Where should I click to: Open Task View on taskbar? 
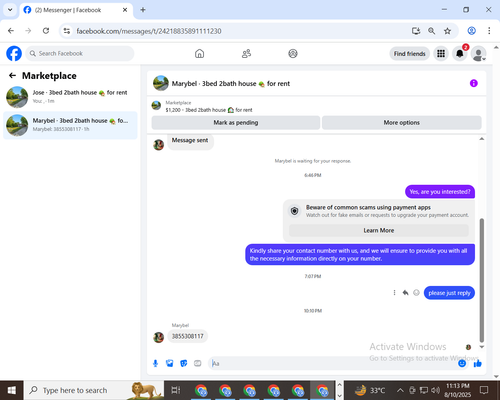pos(176,390)
